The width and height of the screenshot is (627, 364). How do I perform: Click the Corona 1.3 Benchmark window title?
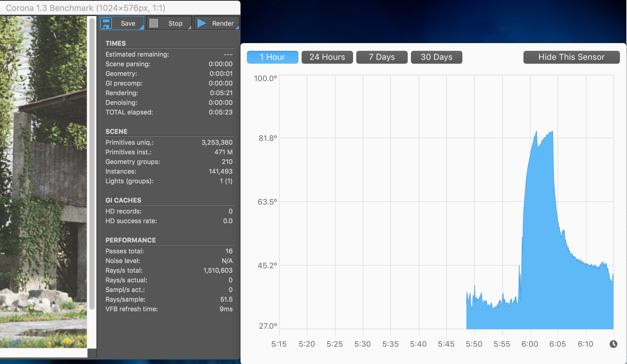point(86,8)
